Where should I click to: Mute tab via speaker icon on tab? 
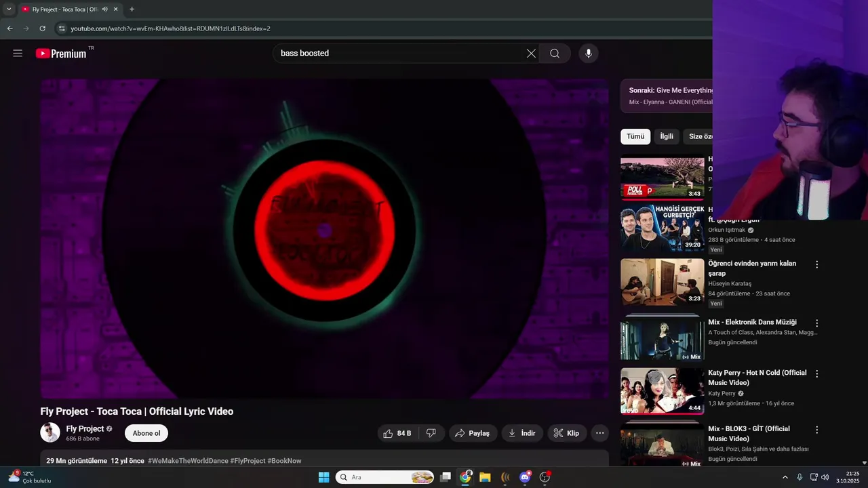pyautogui.click(x=104, y=9)
